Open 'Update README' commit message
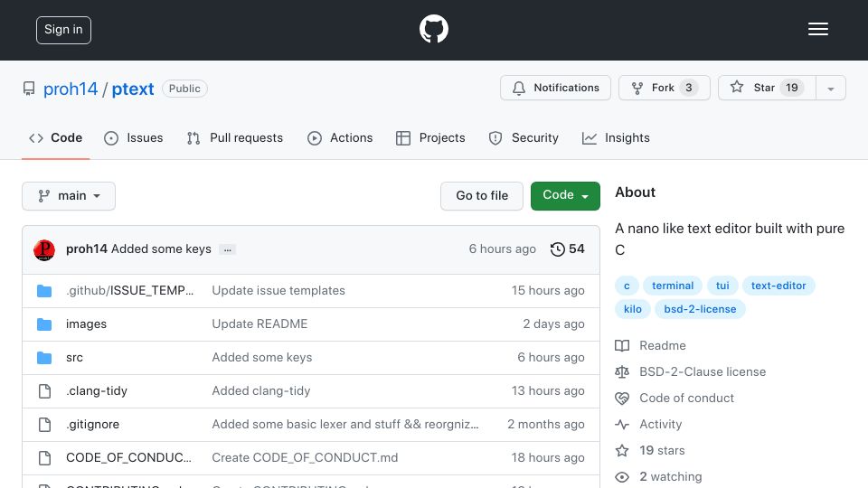Screen dimensions: 868x488 pyautogui.click(x=259, y=324)
